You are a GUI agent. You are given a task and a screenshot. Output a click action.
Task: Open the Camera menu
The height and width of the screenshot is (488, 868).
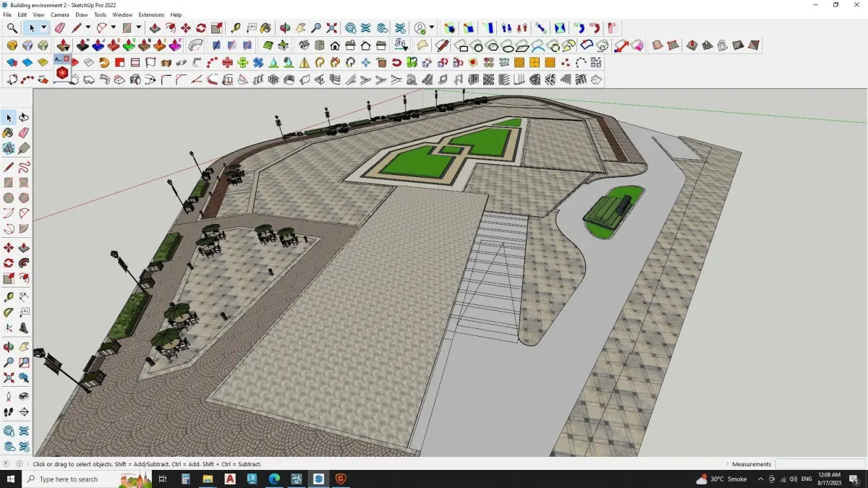(x=60, y=14)
